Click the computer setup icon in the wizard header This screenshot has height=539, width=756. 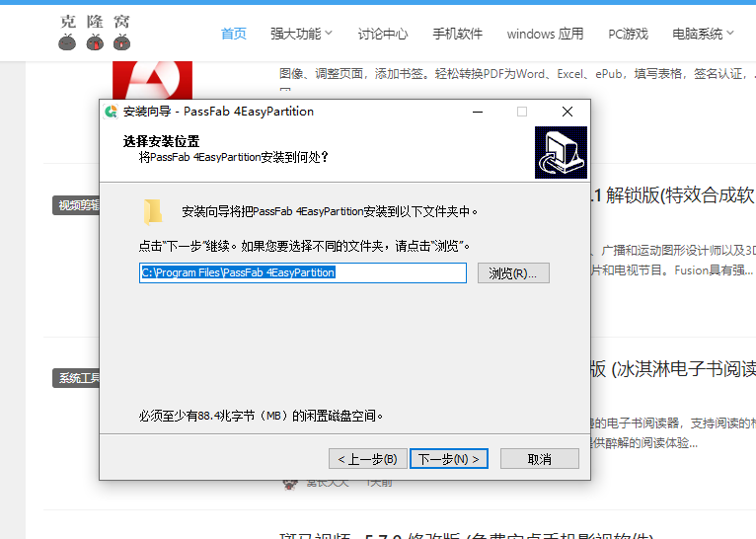click(x=561, y=152)
